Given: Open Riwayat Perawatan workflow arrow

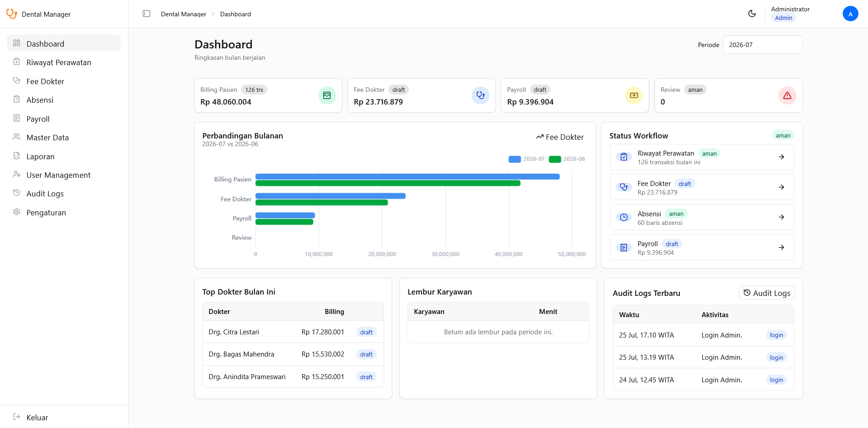Looking at the screenshot, I should coord(781,157).
